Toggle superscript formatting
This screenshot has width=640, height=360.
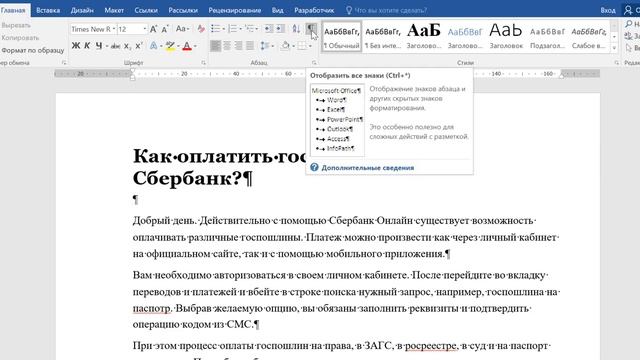coord(138,46)
